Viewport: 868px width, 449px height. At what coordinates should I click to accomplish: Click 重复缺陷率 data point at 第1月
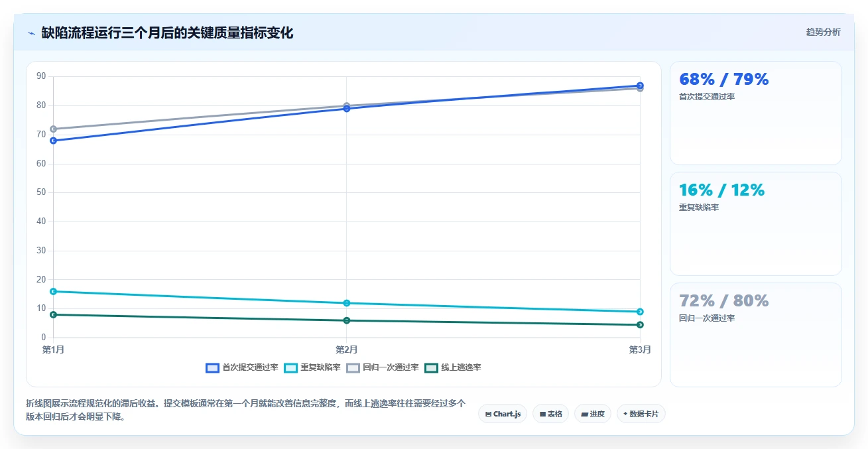(53, 291)
